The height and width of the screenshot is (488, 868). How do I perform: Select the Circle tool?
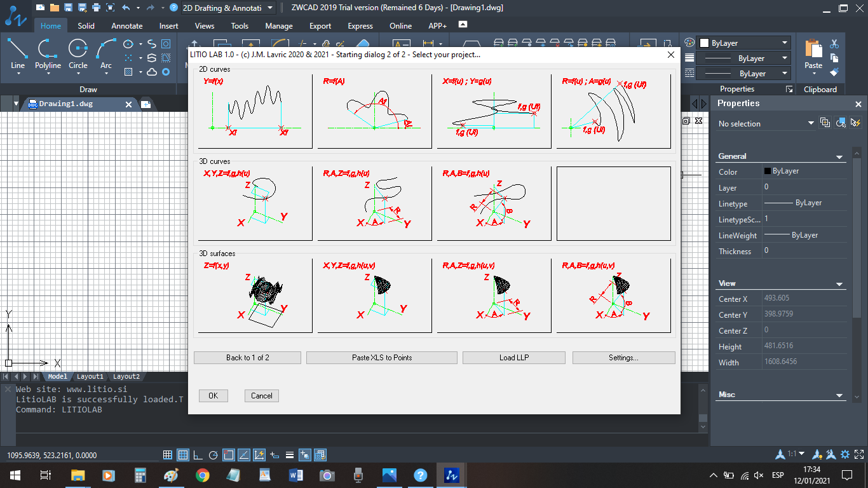[78, 54]
